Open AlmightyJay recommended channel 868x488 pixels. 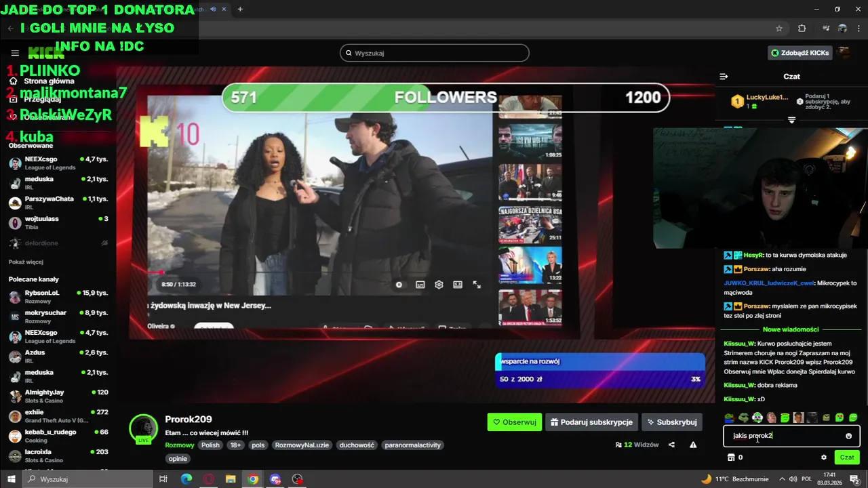(x=58, y=396)
